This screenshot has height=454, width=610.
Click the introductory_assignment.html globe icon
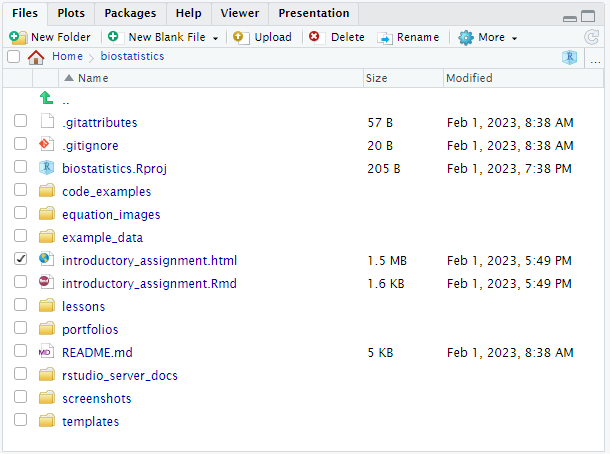click(46, 259)
